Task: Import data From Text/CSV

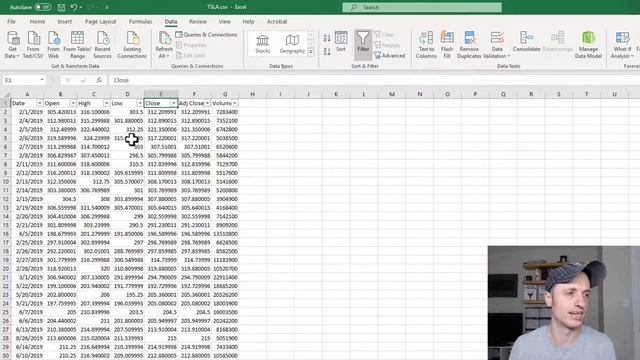Action: [33, 44]
